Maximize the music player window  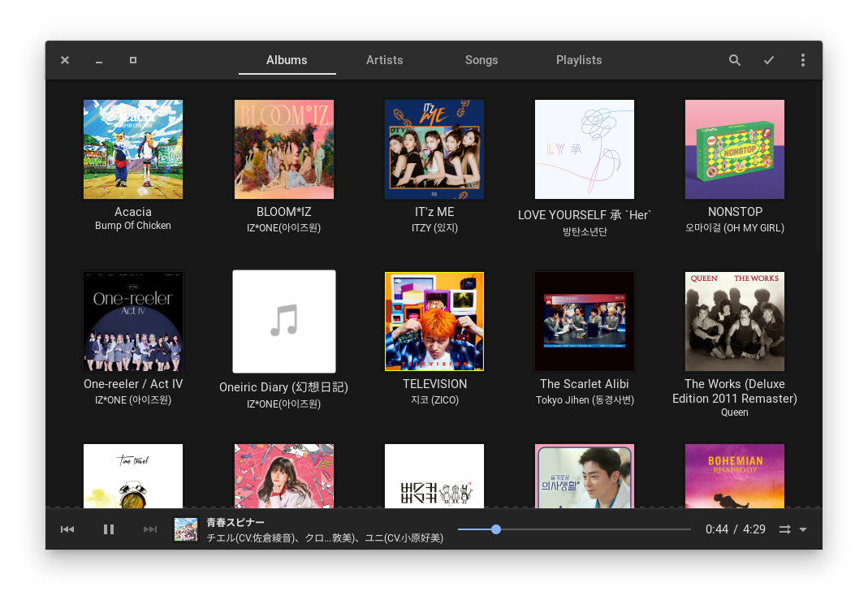pos(133,60)
